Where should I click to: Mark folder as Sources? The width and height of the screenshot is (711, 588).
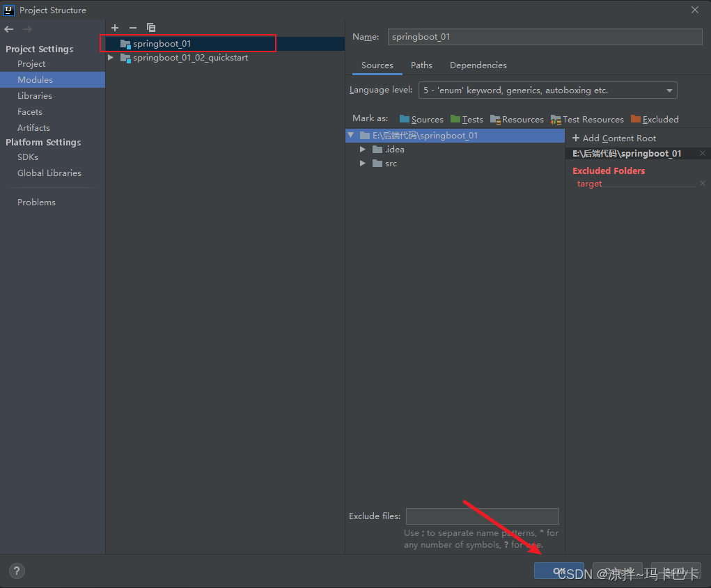coord(421,119)
